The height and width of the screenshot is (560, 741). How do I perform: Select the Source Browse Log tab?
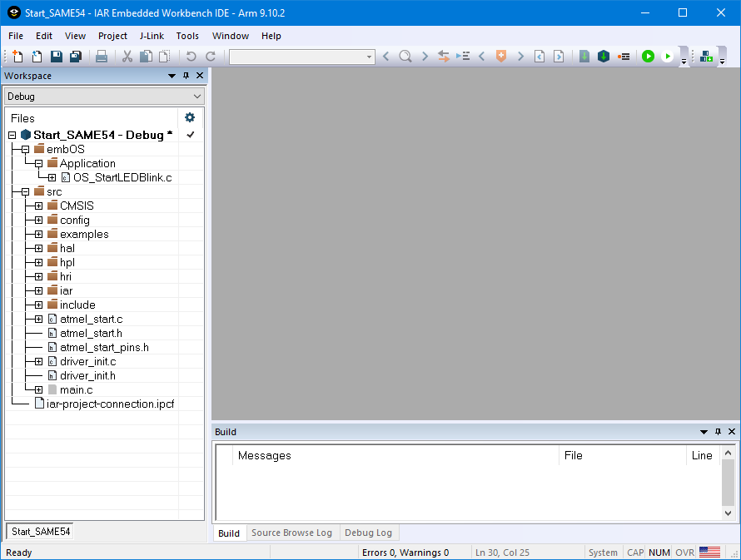pyautogui.click(x=291, y=533)
